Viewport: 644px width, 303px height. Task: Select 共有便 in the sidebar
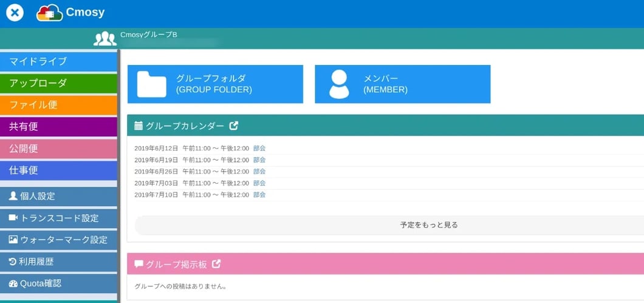point(58,127)
